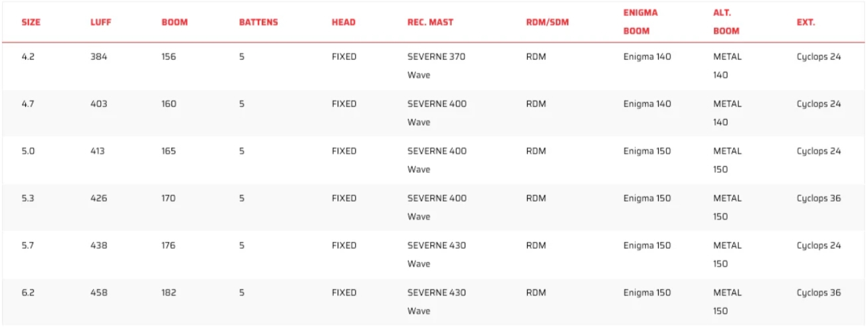Click the BATTENS column header
The height and width of the screenshot is (328, 868).
point(258,22)
